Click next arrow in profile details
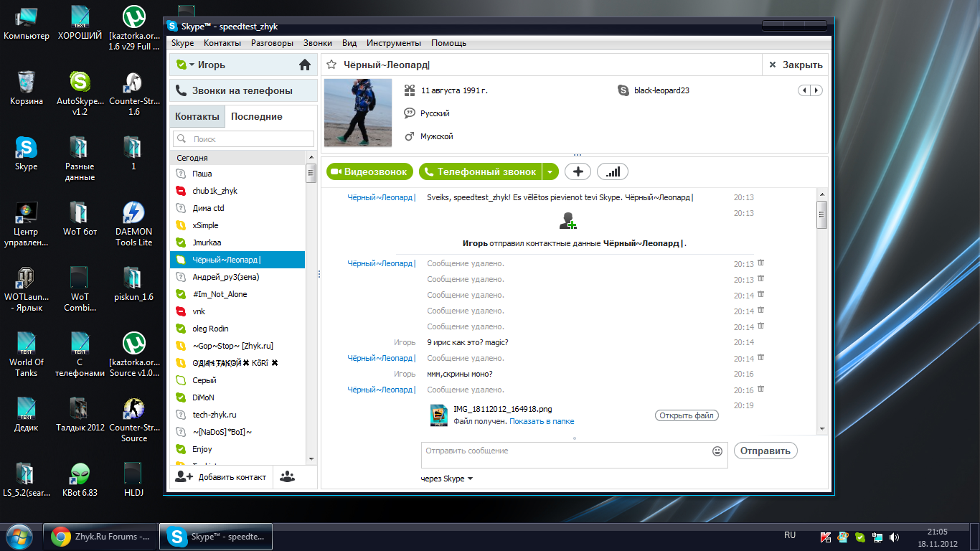The width and height of the screenshot is (980, 551). pos(816,90)
